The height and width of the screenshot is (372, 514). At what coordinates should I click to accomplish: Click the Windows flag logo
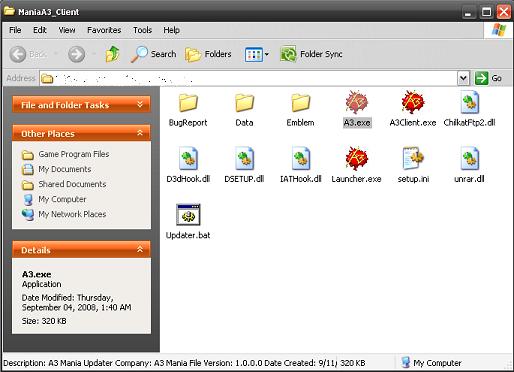click(x=498, y=30)
